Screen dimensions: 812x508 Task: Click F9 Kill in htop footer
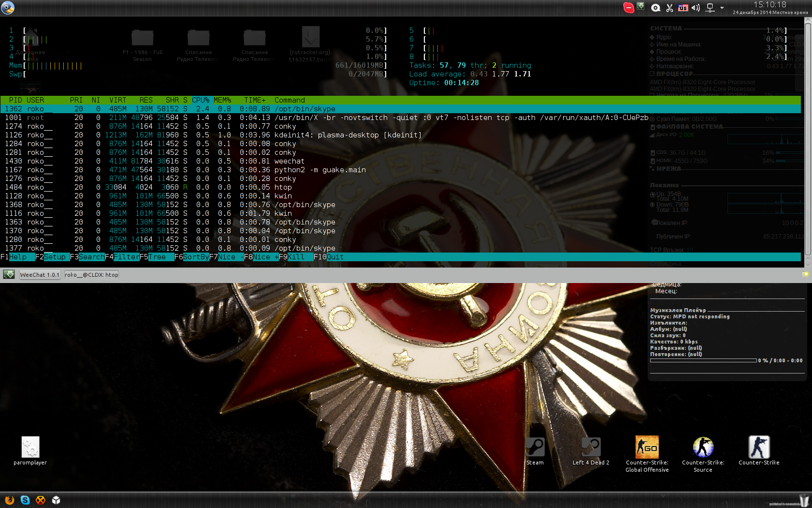point(296,257)
